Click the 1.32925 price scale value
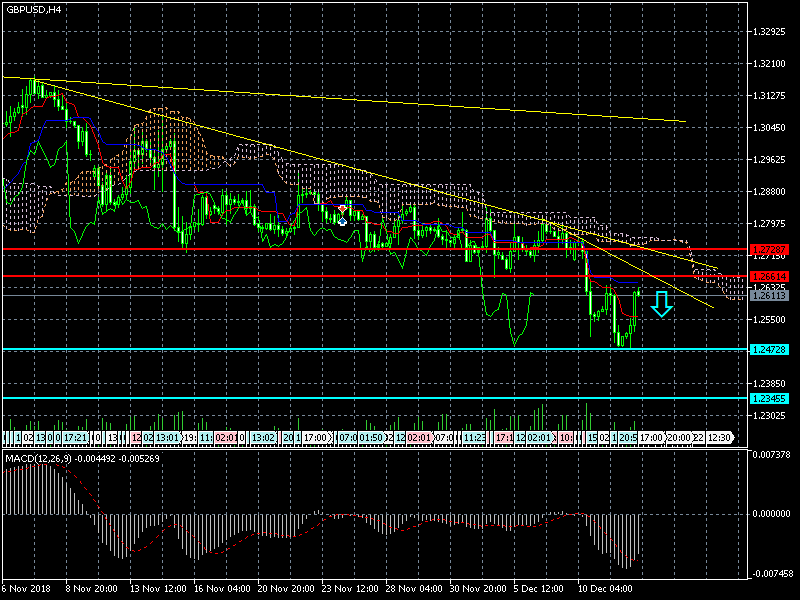 click(769, 32)
